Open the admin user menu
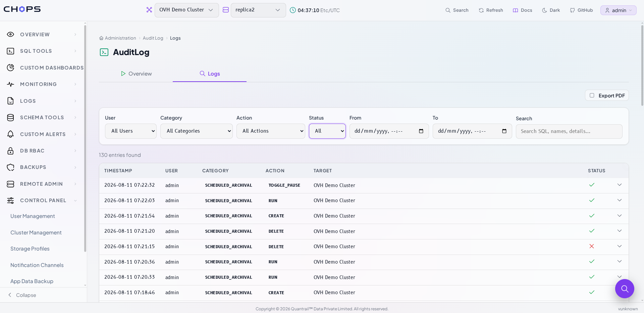 [x=619, y=10]
